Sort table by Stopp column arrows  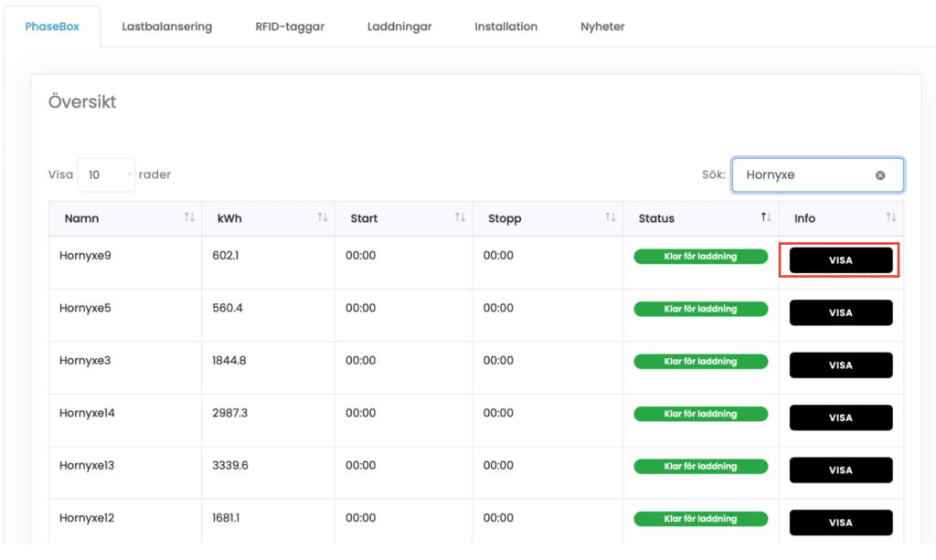[x=610, y=217]
